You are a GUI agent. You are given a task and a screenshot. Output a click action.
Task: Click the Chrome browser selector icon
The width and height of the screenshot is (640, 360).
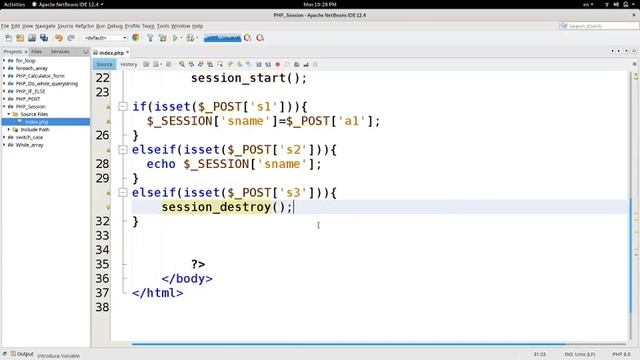tap(136, 38)
